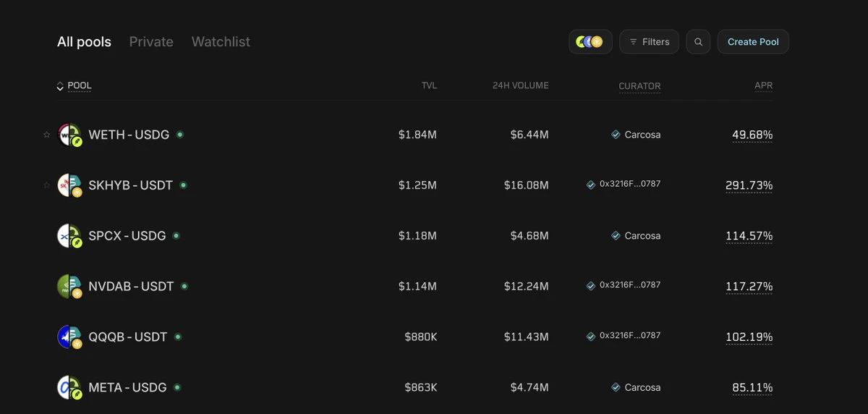The image size is (868, 414).
Task: Click the 291.73% APR value
Action: 749,185
